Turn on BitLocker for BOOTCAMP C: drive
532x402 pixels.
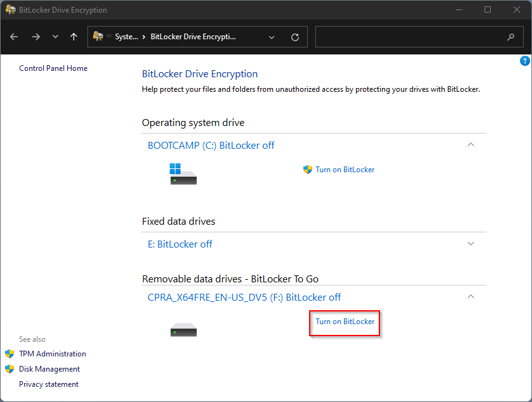345,170
